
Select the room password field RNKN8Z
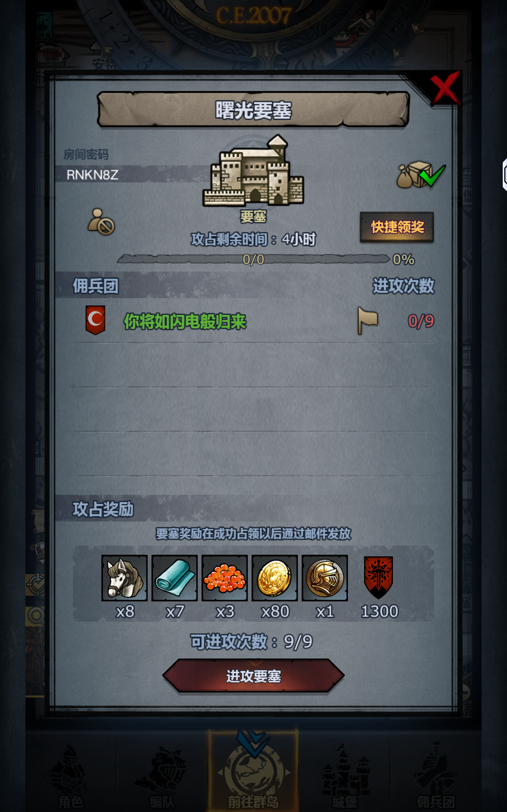pos(131,174)
